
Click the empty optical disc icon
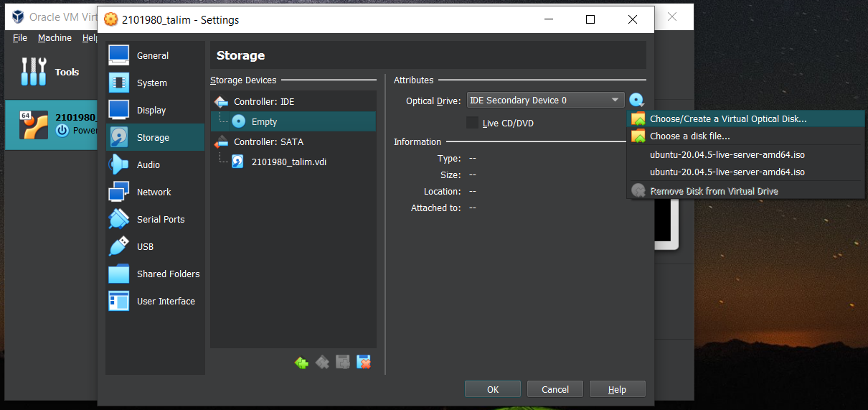[239, 122]
